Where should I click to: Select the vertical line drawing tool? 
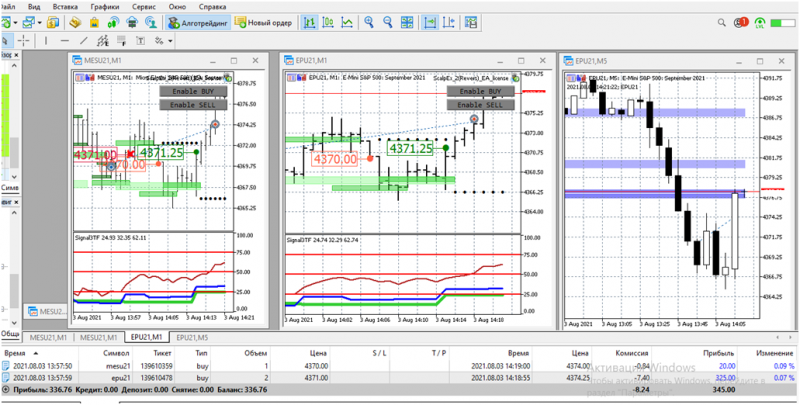click(46, 41)
